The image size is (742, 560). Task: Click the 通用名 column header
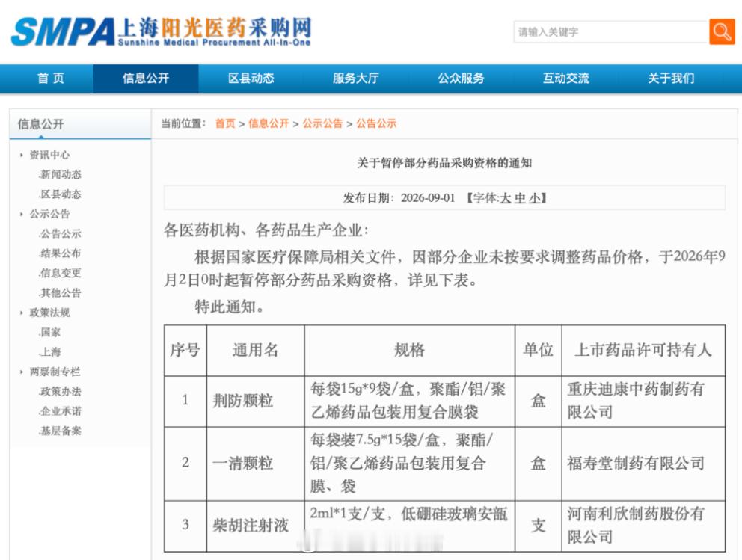click(256, 351)
